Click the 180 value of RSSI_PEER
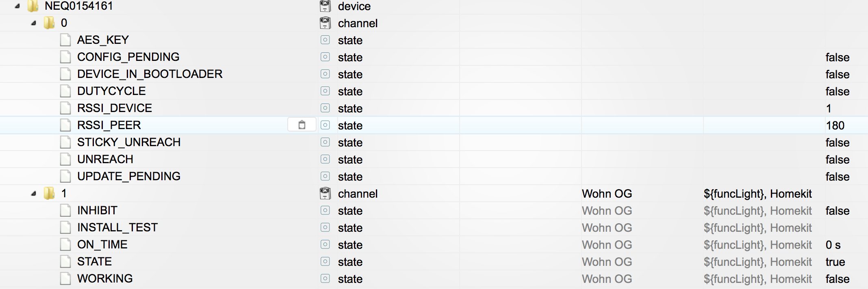Image resolution: width=868 pixels, height=289 pixels. pos(835,125)
